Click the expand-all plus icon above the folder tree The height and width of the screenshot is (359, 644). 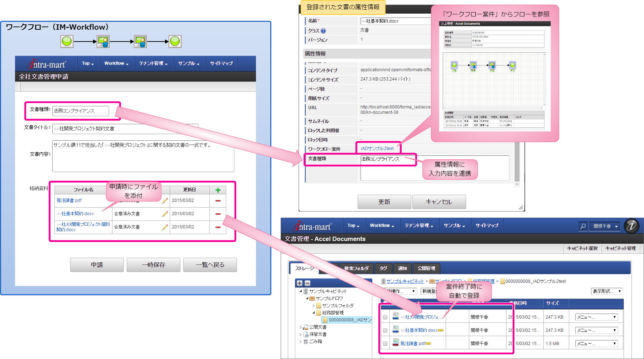[300, 283]
